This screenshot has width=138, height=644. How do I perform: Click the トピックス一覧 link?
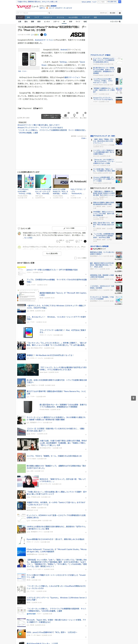[x=115, y=21]
